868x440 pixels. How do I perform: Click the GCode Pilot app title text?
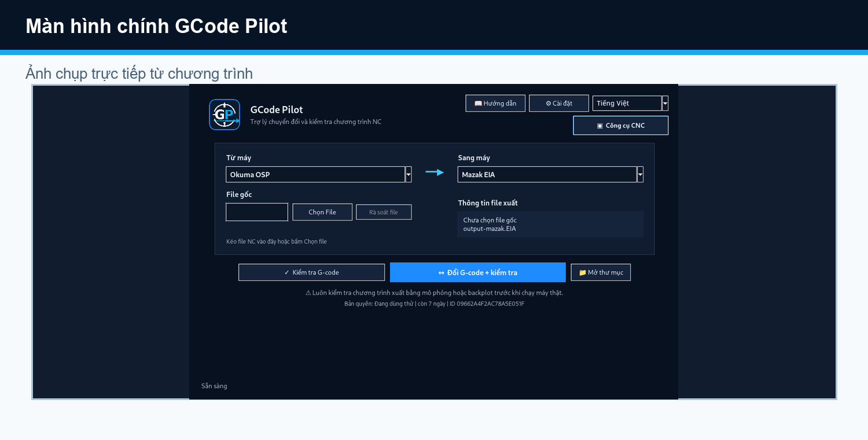277,109
